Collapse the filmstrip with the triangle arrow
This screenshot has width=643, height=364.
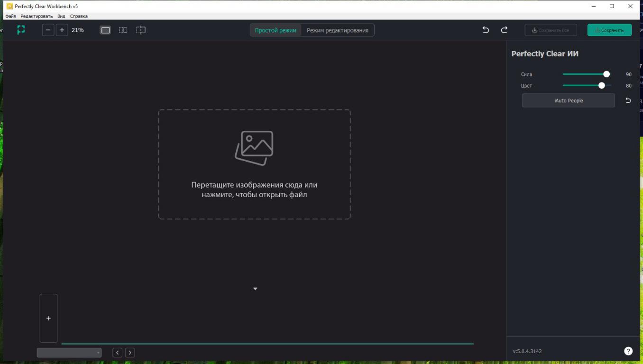255,289
